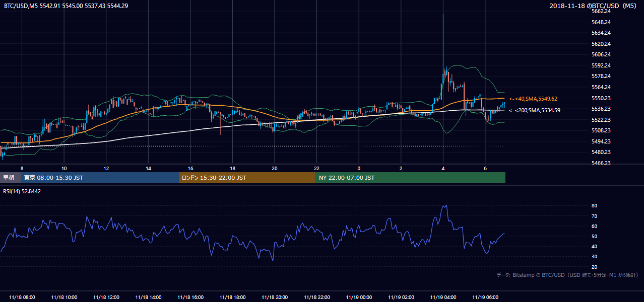Screen dimensions: 644x302
Task: Click hour label 12 under the price chart
Action: point(106,168)
